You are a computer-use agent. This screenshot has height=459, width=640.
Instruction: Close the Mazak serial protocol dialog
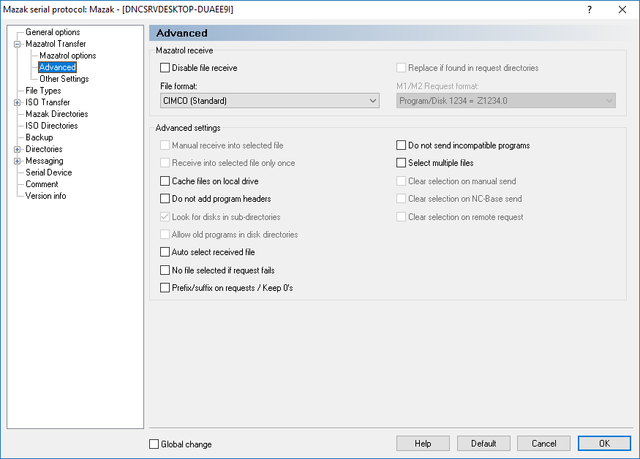click(622, 9)
